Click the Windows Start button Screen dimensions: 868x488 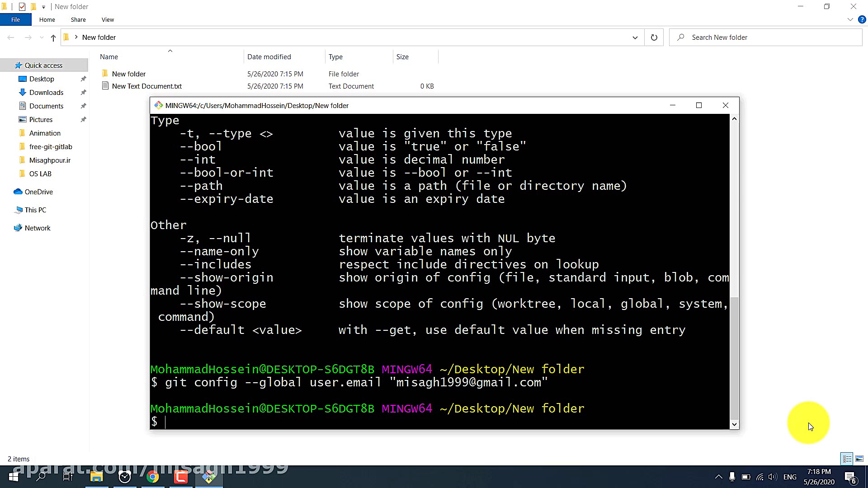tap(13, 477)
